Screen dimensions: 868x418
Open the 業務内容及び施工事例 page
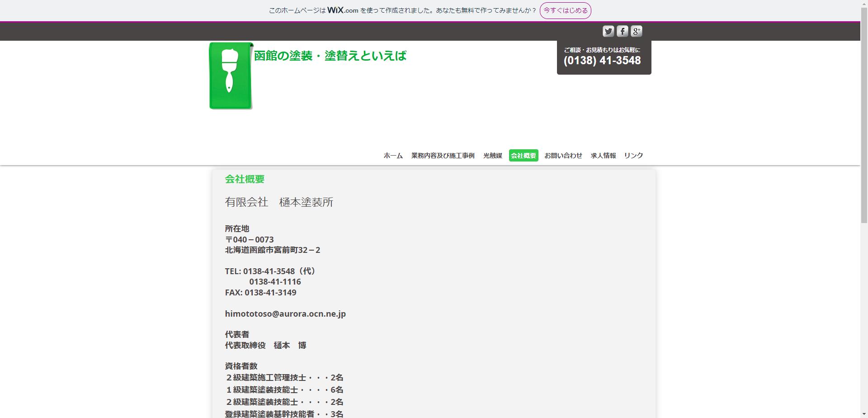(x=442, y=155)
